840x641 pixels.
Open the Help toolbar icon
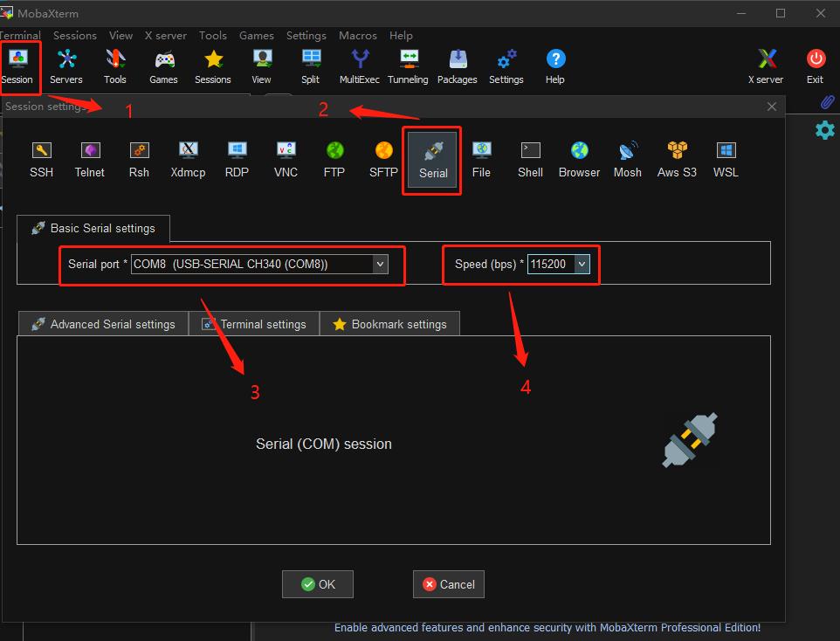coord(555,67)
